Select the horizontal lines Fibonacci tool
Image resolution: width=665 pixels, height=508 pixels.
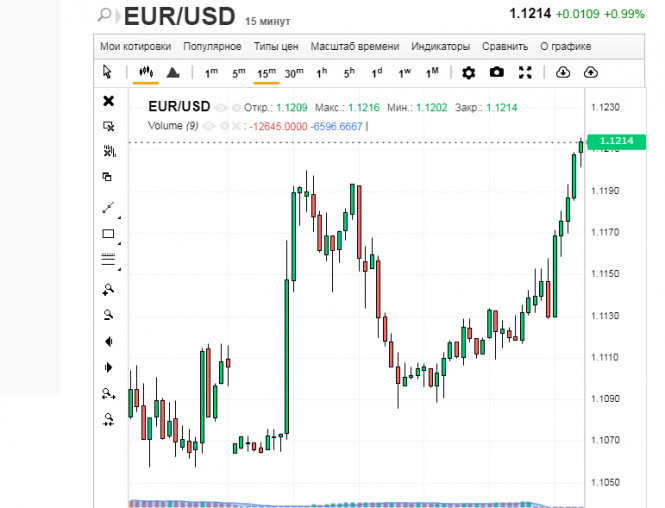click(108, 259)
